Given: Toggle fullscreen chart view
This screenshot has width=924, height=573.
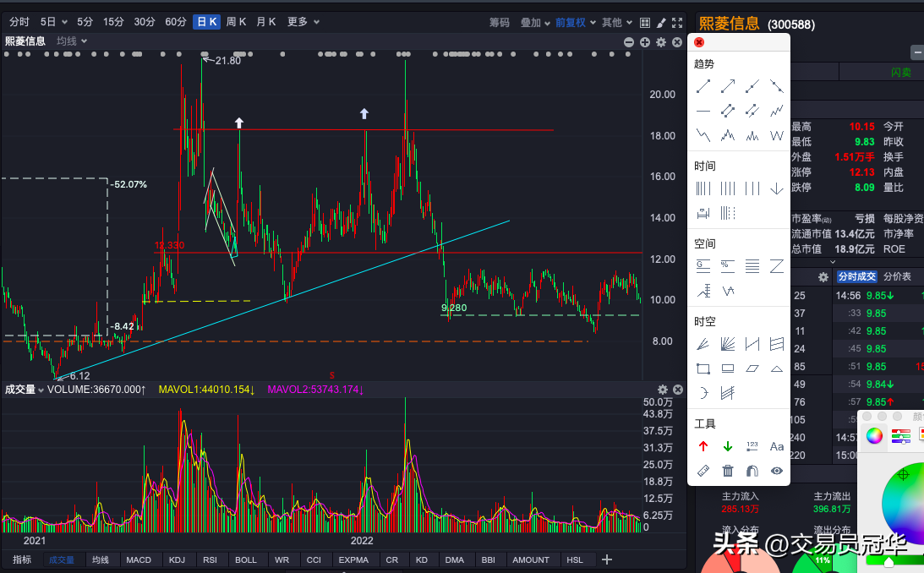Looking at the screenshot, I should pyautogui.click(x=677, y=22).
